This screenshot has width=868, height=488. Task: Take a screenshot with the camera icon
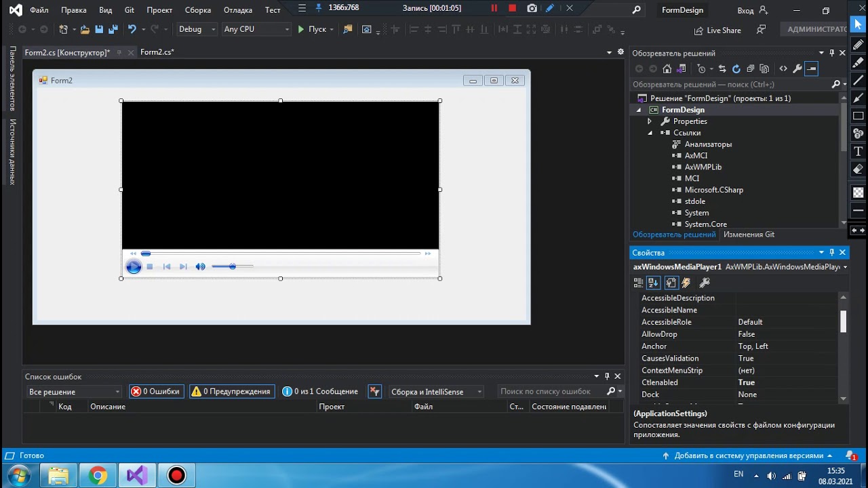pos(532,8)
